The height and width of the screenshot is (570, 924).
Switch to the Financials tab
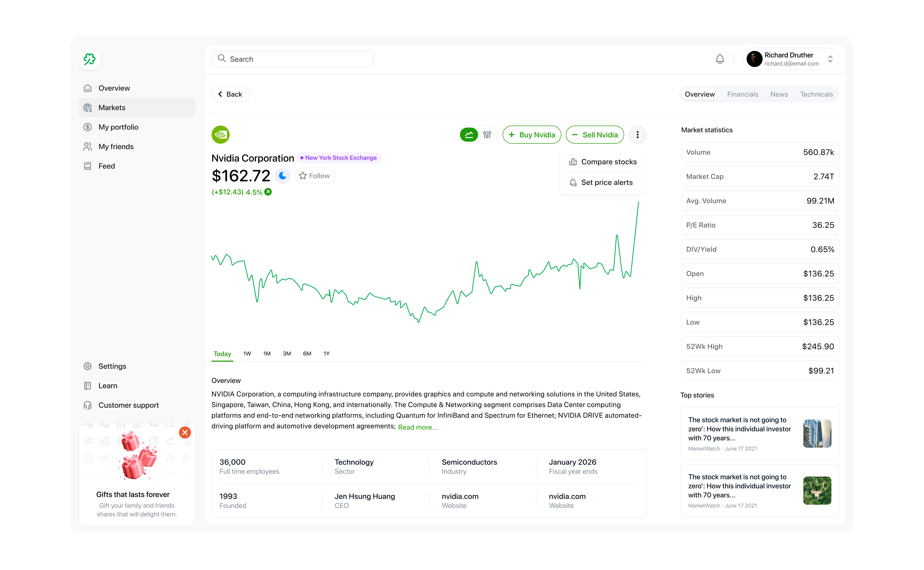click(742, 94)
